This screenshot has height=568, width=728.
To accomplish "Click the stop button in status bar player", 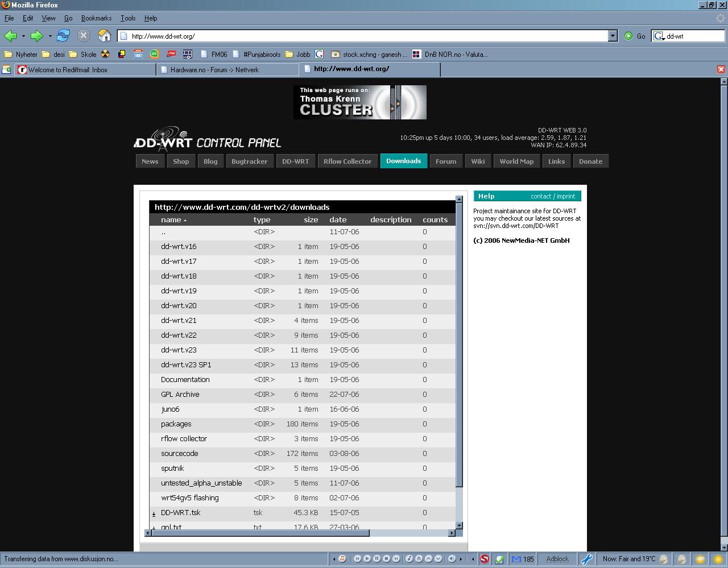I will tap(386, 559).
